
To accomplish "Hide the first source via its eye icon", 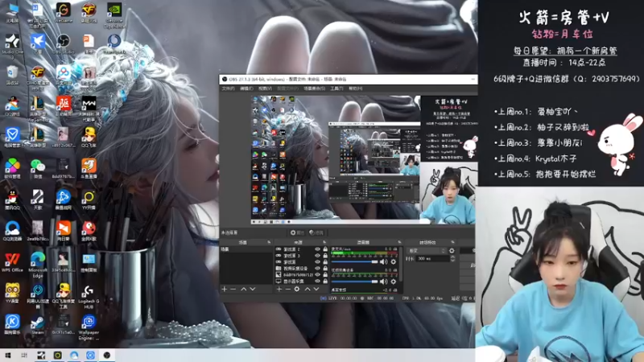I will click(x=317, y=249).
